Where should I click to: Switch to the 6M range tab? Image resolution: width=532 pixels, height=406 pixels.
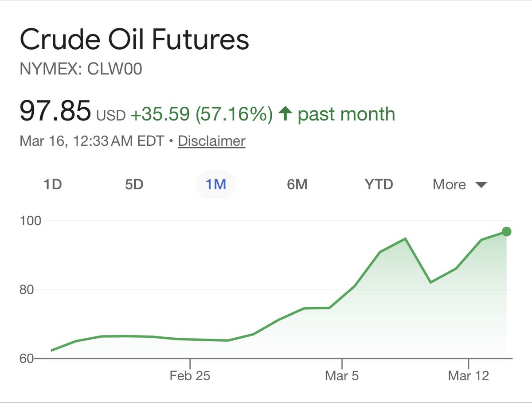pos(297,184)
